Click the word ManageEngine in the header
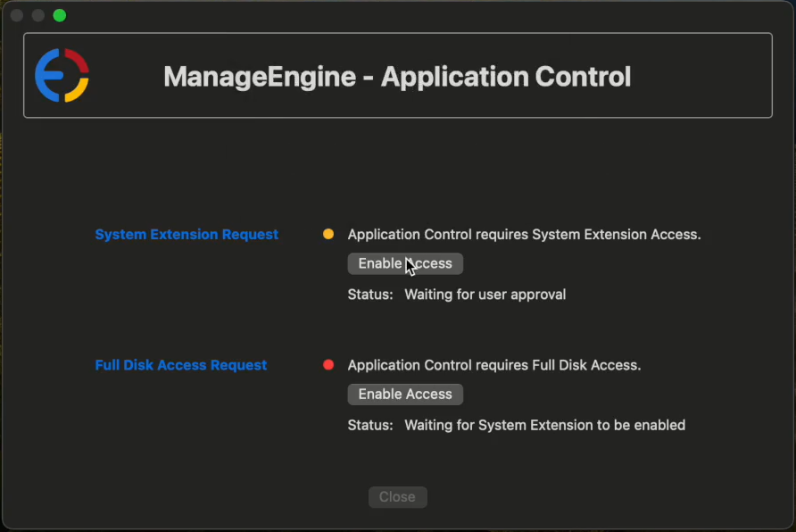This screenshot has height=532, width=796. click(260, 77)
